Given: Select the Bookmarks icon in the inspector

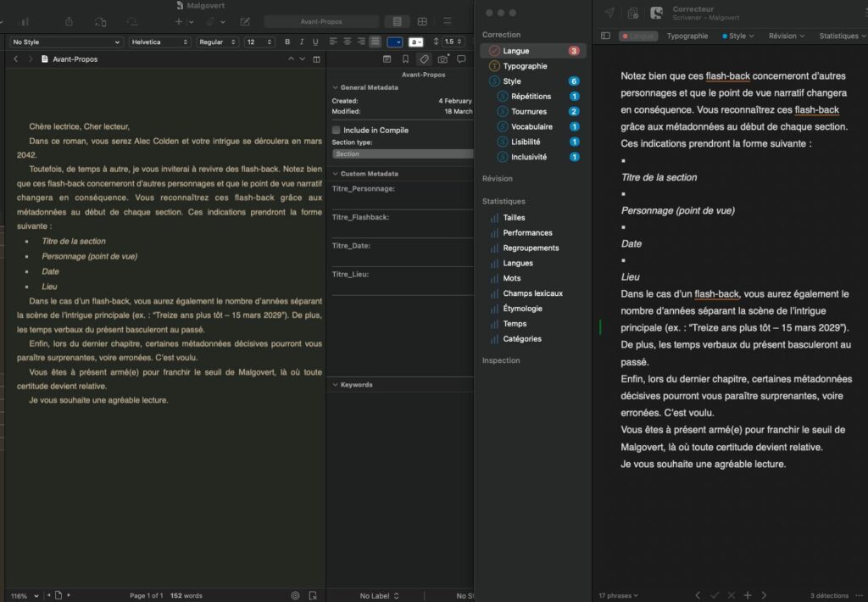Looking at the screenshot, I should click(406, 59).
